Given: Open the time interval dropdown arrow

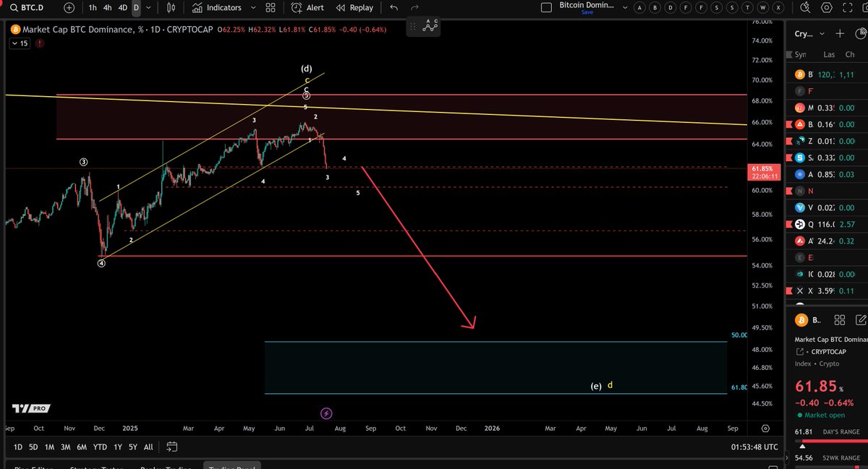Looking at the screenshot, I should point(148,7).
